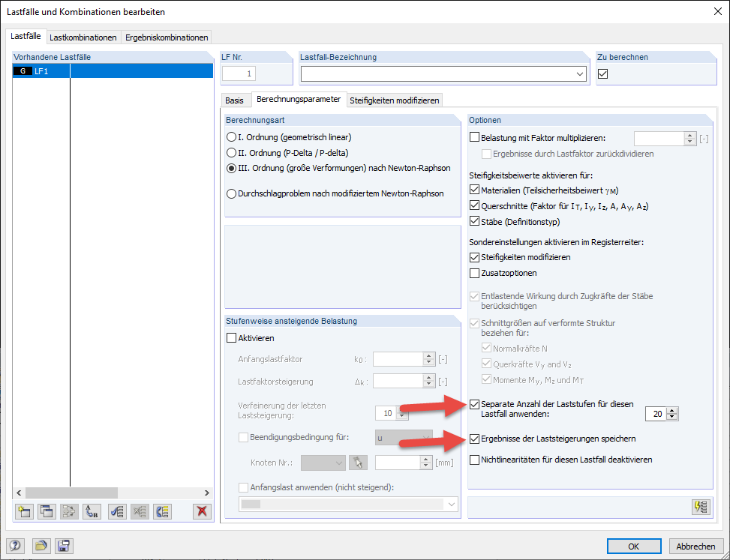Viewport: 730px width, 560px height.
Task: Save settings with the floppy disk icon
Action: 64,546
